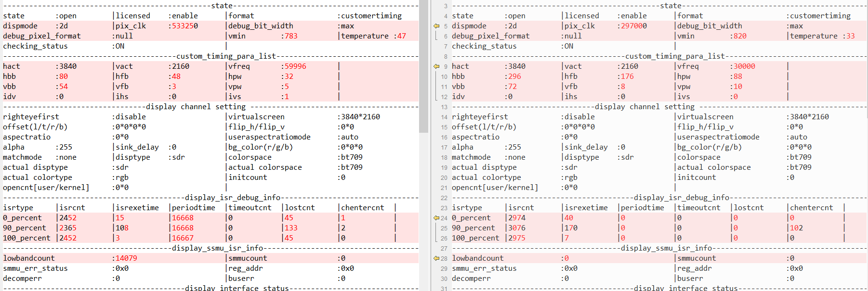Click isrcnt 2974 in right 0_percent row
Screen dimensions: 868x291
coord(517,218)
